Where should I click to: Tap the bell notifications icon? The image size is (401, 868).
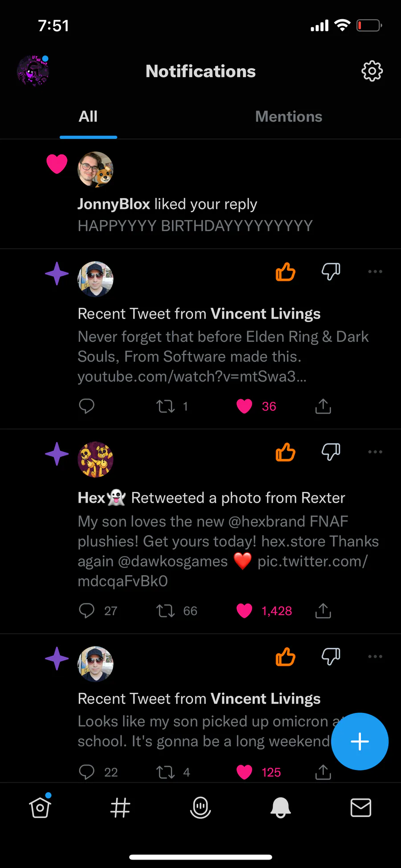(x=280, y=807)
